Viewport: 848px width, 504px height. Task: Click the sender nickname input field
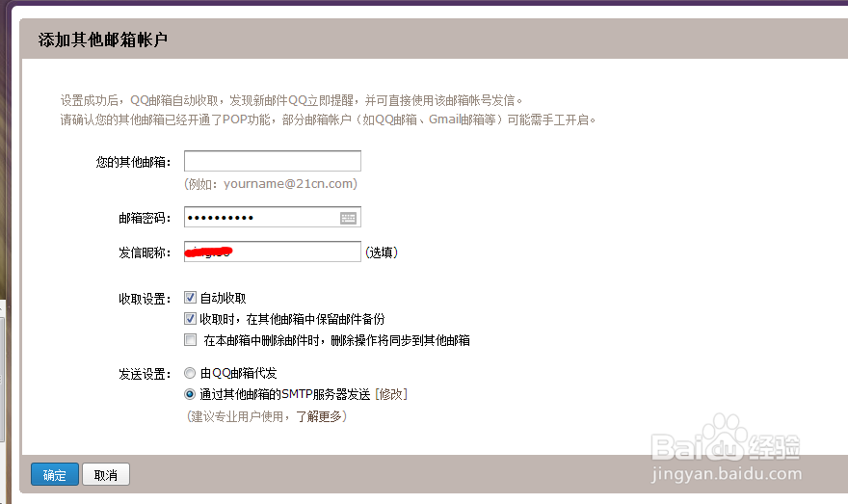point(273,252)
